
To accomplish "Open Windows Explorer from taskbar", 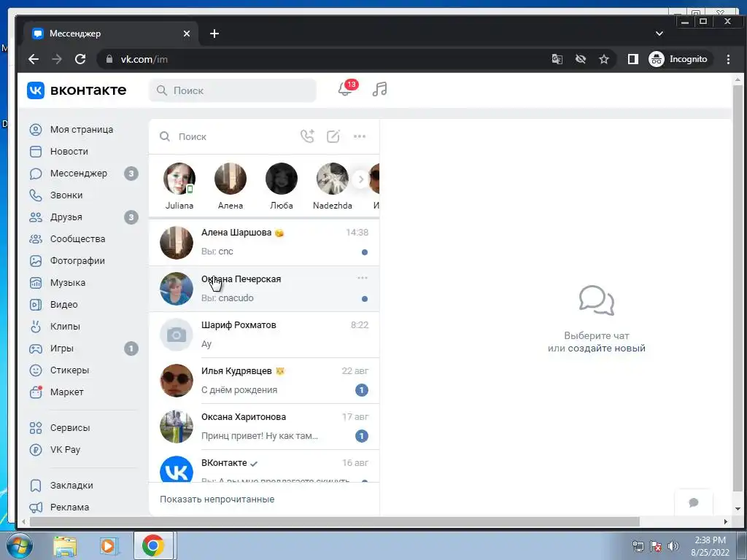I will [x=65, y=545].
